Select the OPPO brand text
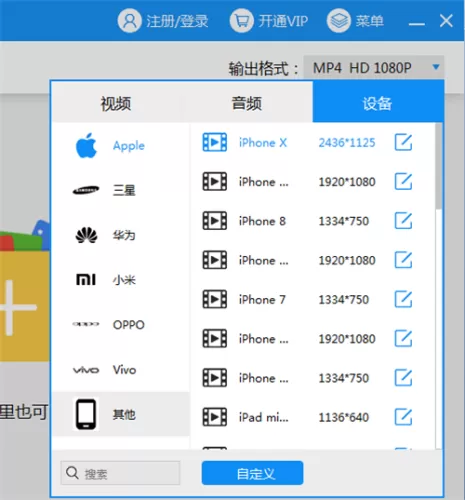Viewport: 465px width, 500px height. (x=129, y=325)
